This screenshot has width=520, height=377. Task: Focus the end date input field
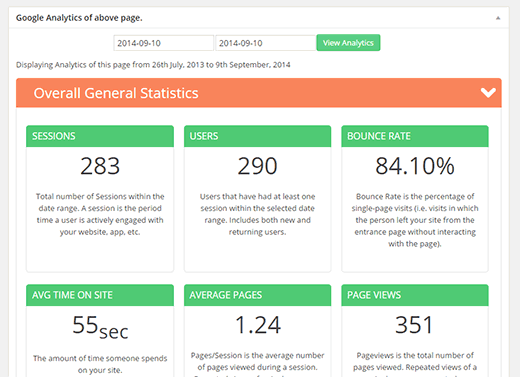266,43
